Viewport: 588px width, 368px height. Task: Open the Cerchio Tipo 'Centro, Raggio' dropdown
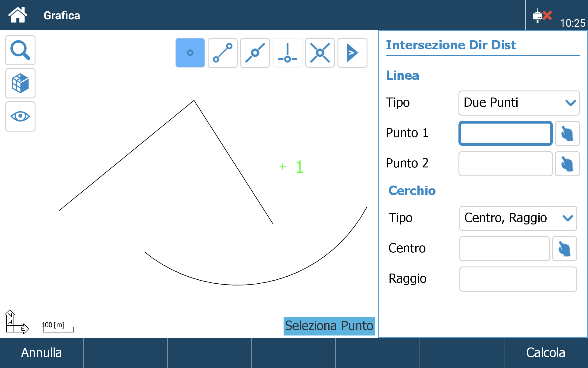pyautogui.click(x=518, y=218)
